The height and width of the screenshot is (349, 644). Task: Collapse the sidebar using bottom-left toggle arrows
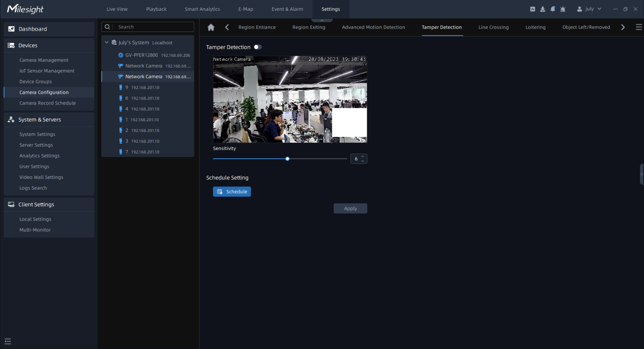[x=8, y=341]
